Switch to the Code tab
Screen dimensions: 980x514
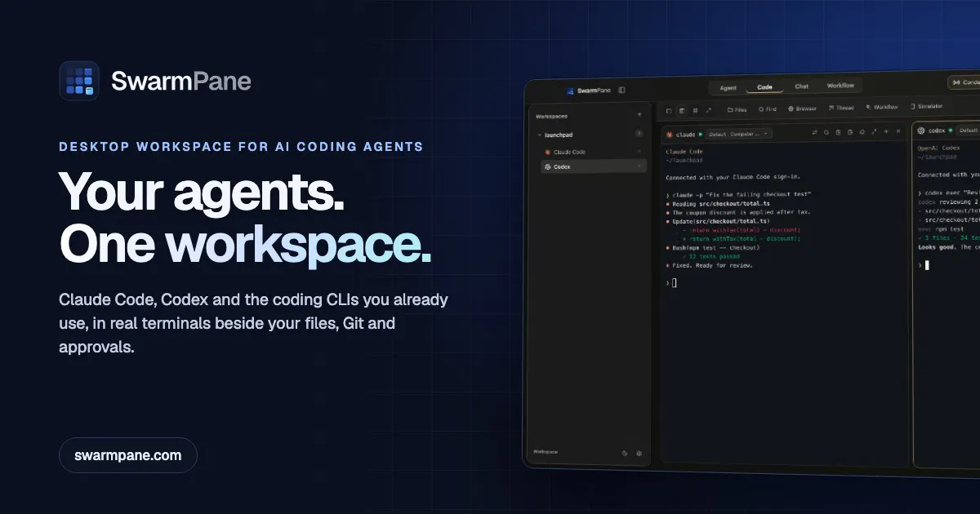(x=764, y=86)
